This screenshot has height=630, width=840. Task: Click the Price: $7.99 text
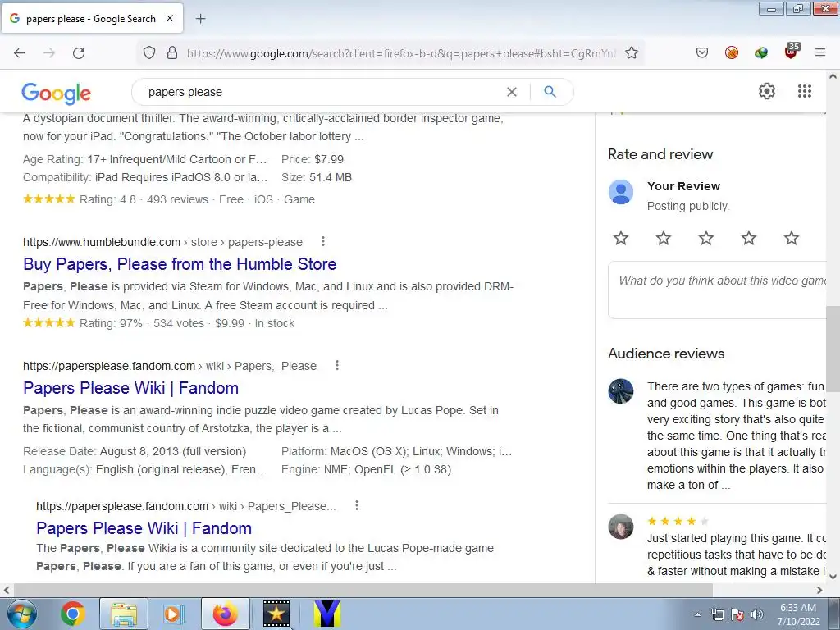[313, 160]
